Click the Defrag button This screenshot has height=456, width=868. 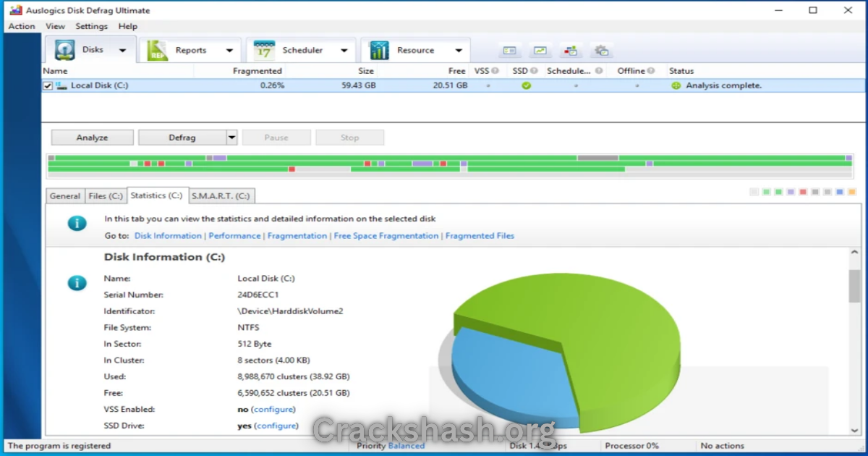(182, 138)
